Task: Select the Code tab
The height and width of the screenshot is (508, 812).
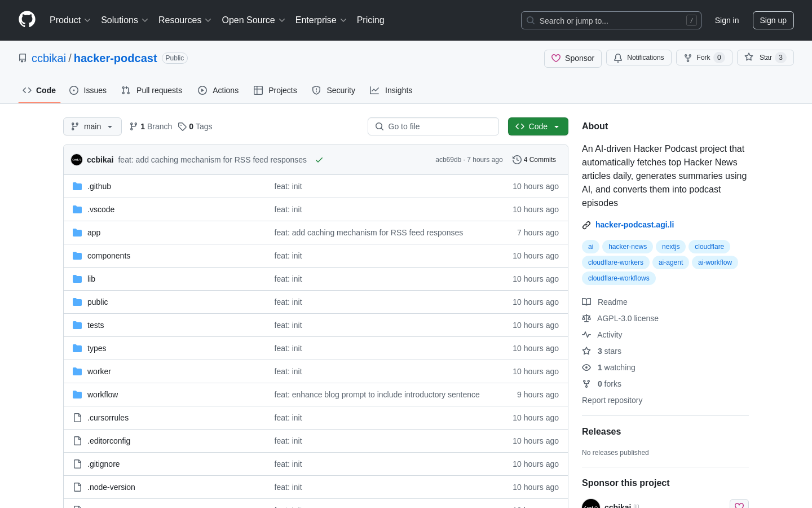Action: click(39, 90)
